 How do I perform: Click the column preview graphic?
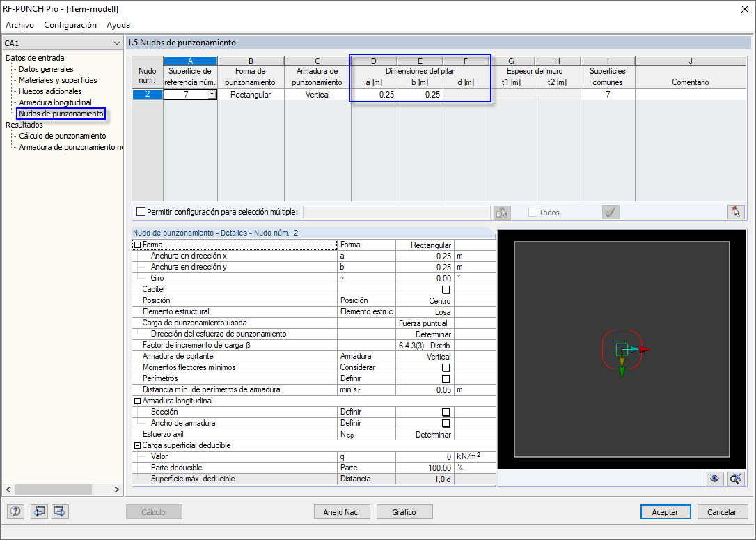[622, 349]
